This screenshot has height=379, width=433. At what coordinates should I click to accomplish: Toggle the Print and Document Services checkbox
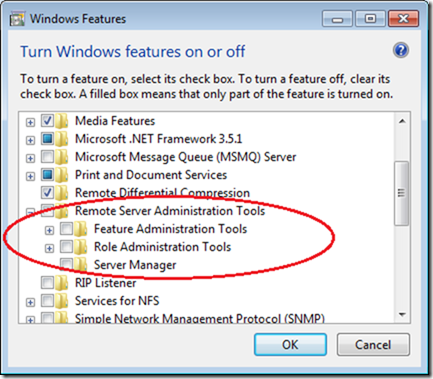[x=47, y=174]
